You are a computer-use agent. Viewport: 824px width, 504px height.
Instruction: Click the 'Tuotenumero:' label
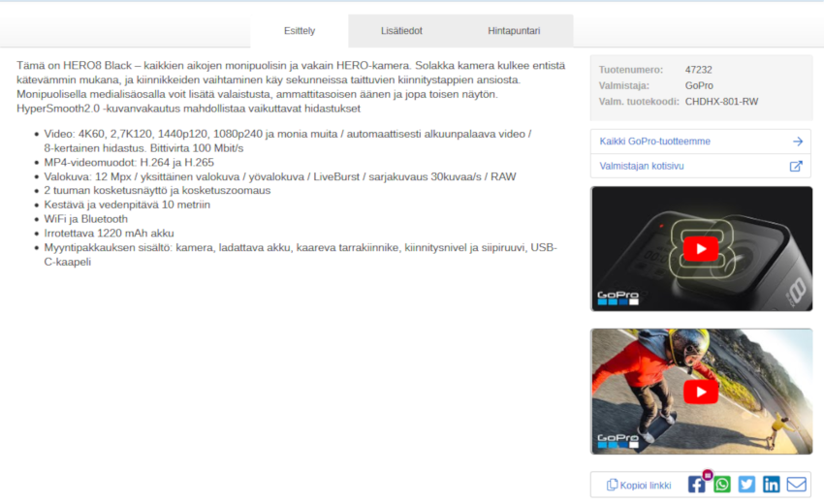pyautogui.click(x=631, y=70)
